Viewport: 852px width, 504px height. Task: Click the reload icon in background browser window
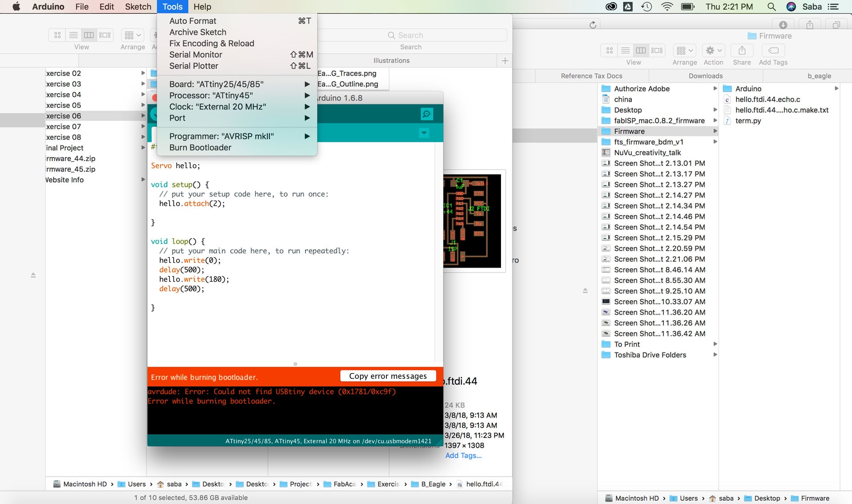coord(593,25)
